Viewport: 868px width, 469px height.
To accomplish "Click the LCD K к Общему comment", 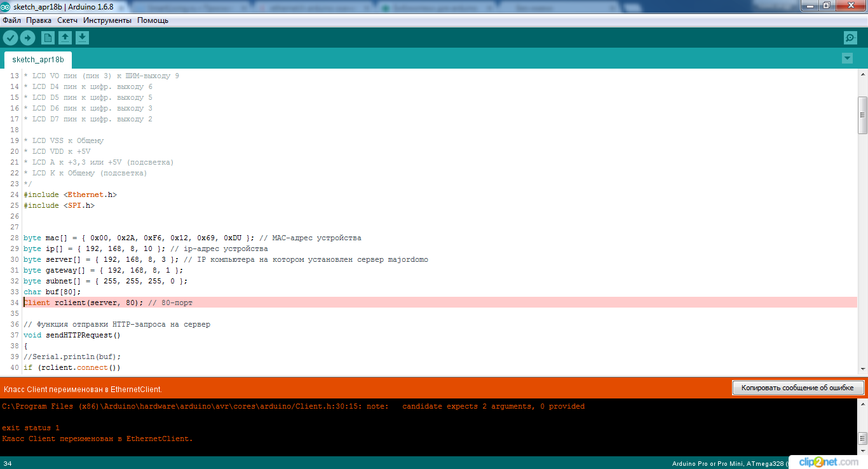I will 85,173.
